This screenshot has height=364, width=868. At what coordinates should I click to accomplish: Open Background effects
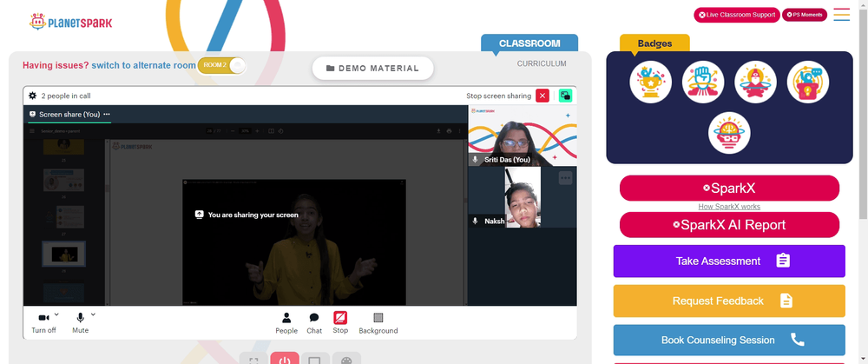click(x=378, y=323)
